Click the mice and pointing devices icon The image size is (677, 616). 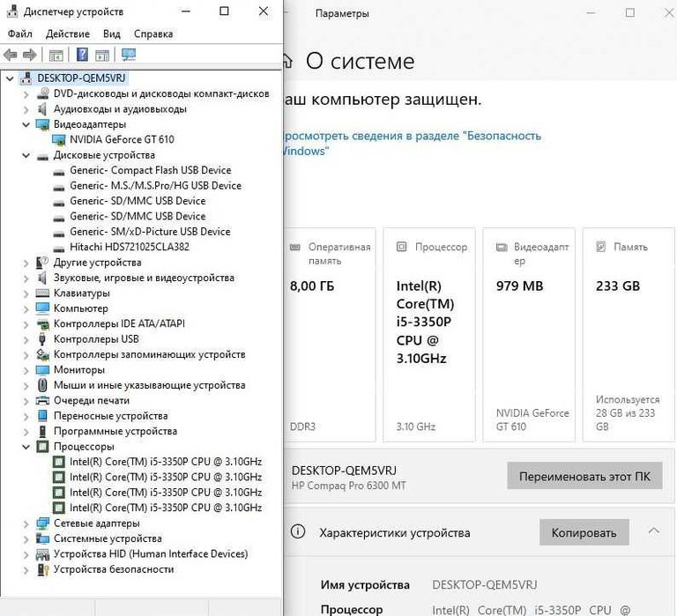click(x=42, y=385)
